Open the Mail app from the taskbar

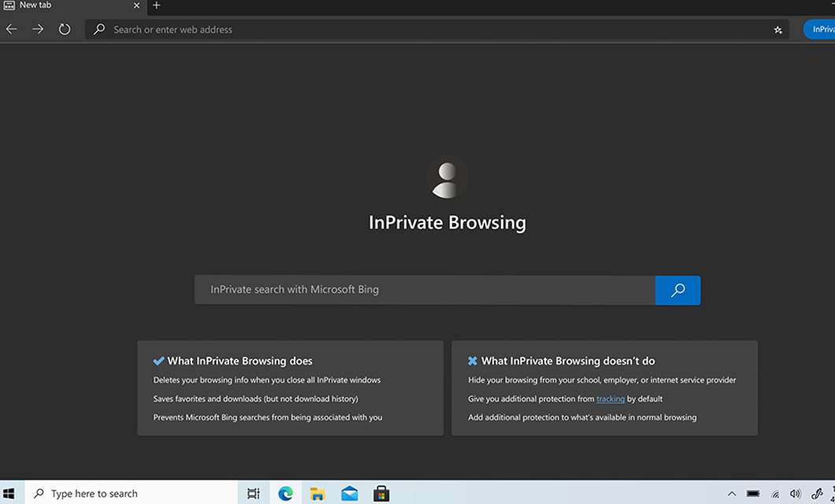coord(349,493)
